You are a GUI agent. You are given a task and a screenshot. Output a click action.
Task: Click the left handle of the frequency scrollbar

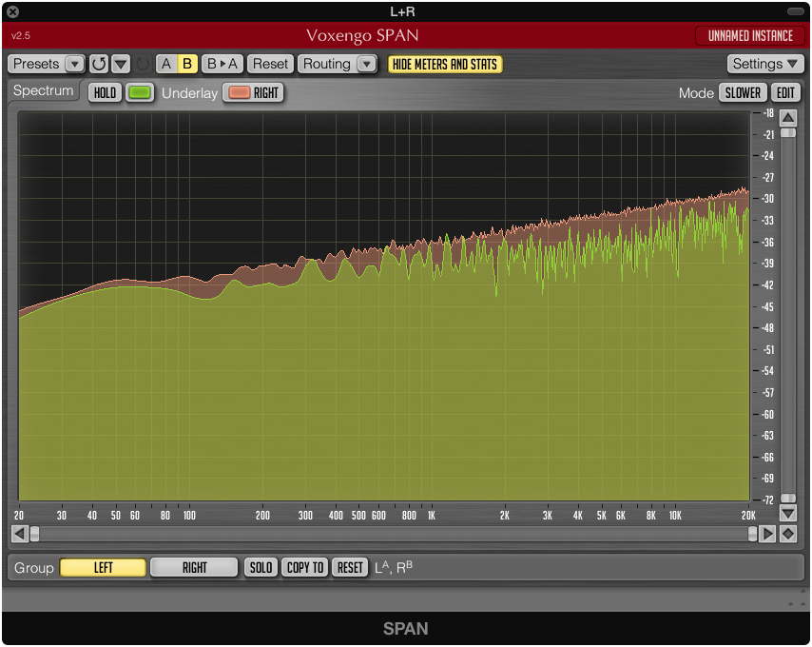(34, 534)
